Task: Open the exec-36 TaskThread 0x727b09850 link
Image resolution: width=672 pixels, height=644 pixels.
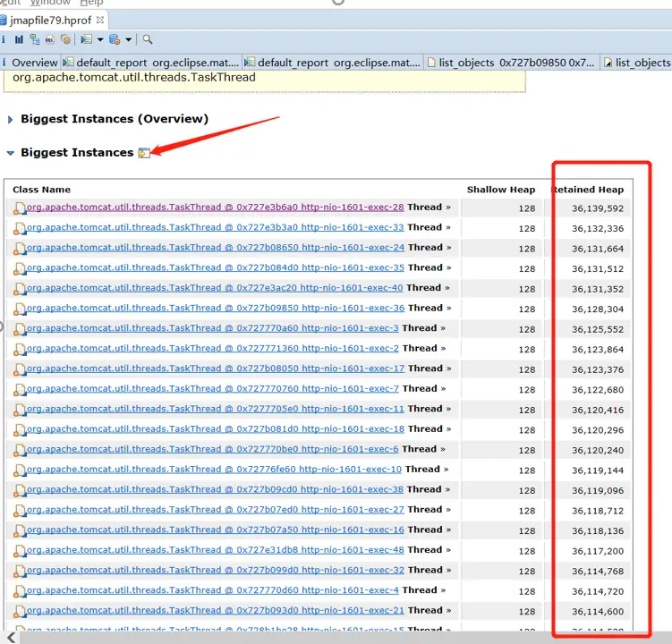Action: [216, 308]
